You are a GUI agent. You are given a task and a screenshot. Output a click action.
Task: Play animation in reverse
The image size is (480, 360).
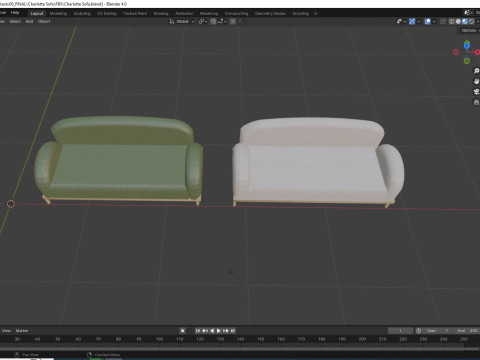pos(212,331)
